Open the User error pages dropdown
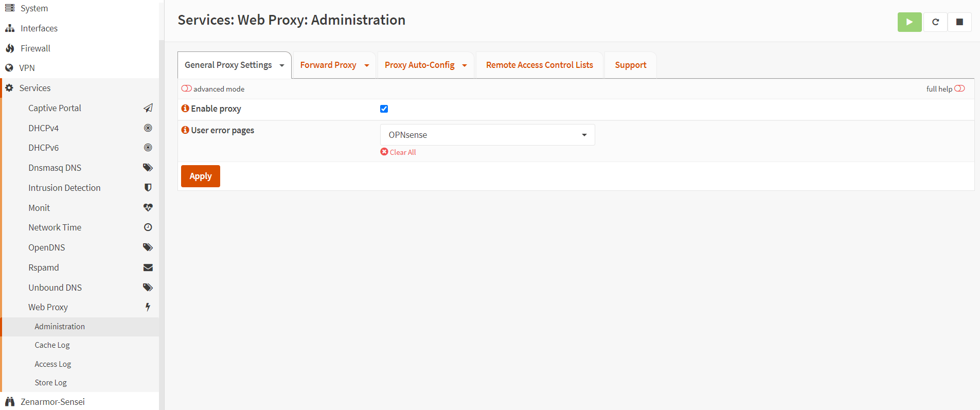The image size is (980, 410). click(487, 135)
